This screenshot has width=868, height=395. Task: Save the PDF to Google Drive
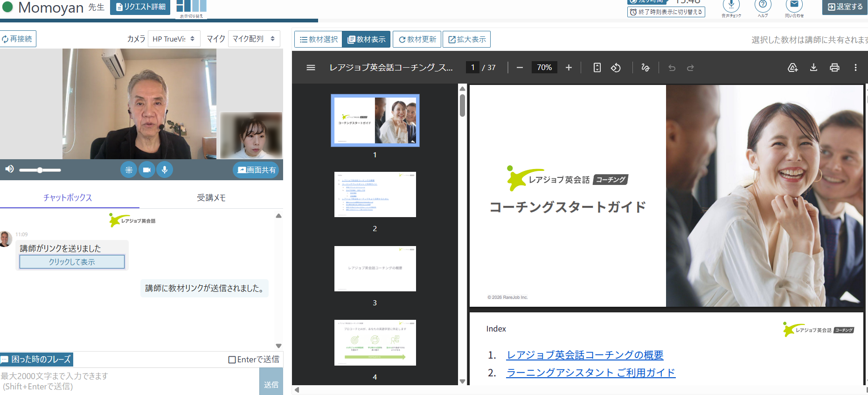(x=792, y=68)
